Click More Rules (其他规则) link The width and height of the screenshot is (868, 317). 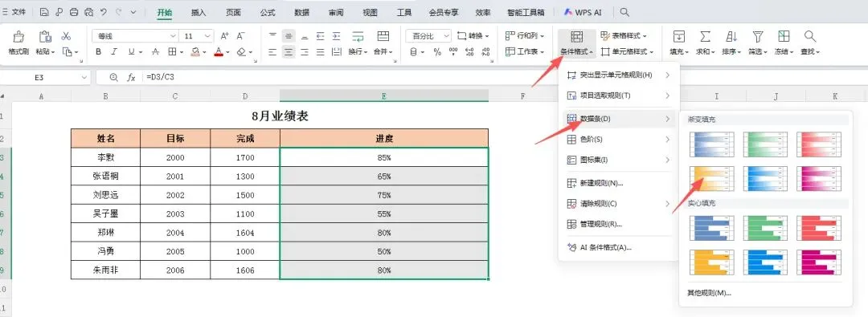click(x=709, y=293)
